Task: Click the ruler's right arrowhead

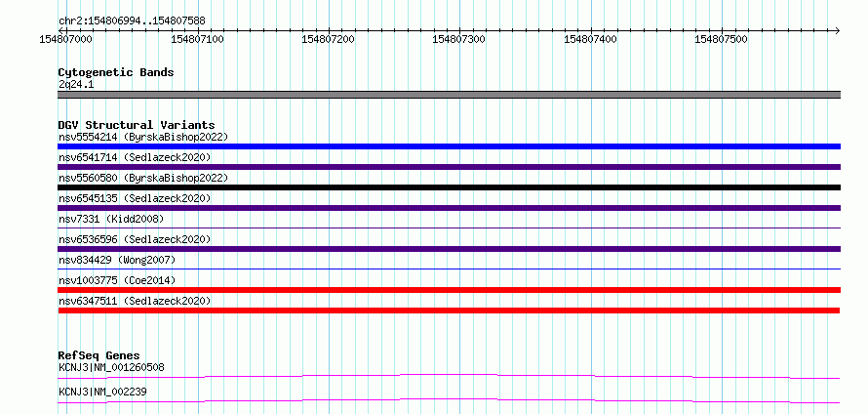Action: [x=837, y=30]
